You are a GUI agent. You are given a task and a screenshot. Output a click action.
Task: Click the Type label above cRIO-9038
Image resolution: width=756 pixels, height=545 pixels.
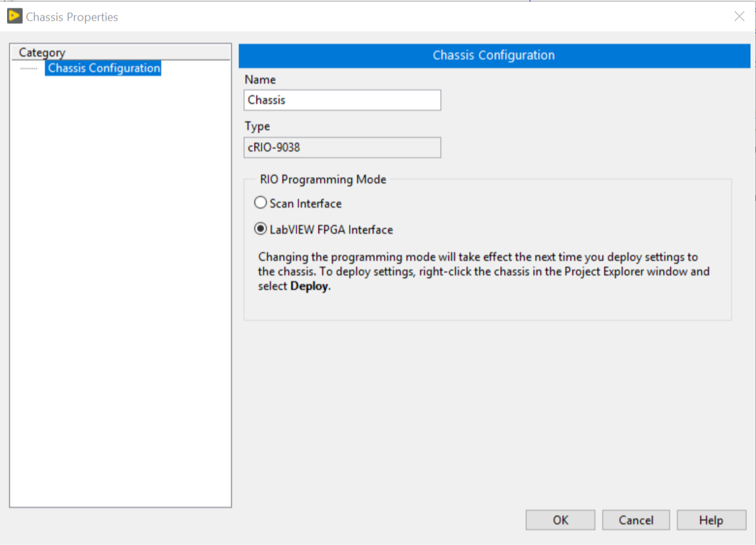coord(257,127)
